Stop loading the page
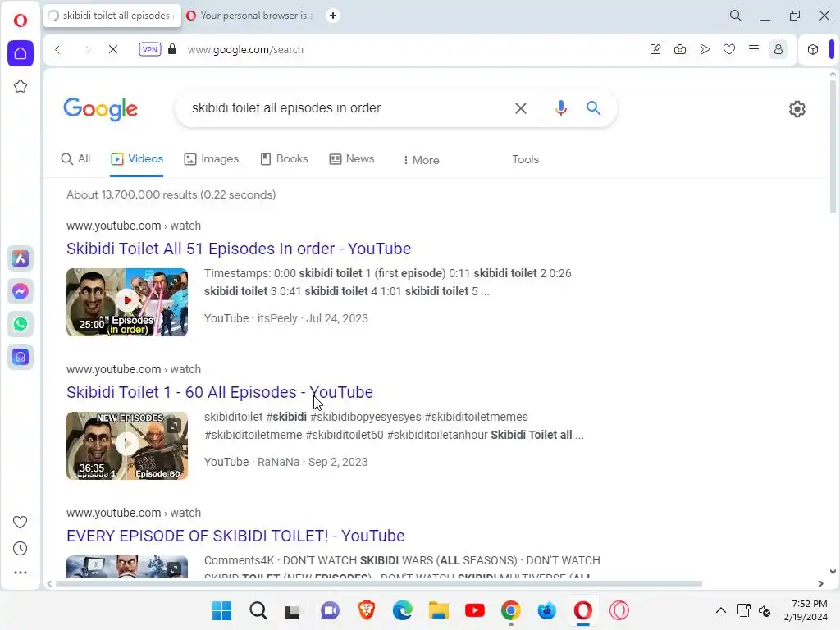The height and width of the screenshot is (630, 840). [113, 49]
